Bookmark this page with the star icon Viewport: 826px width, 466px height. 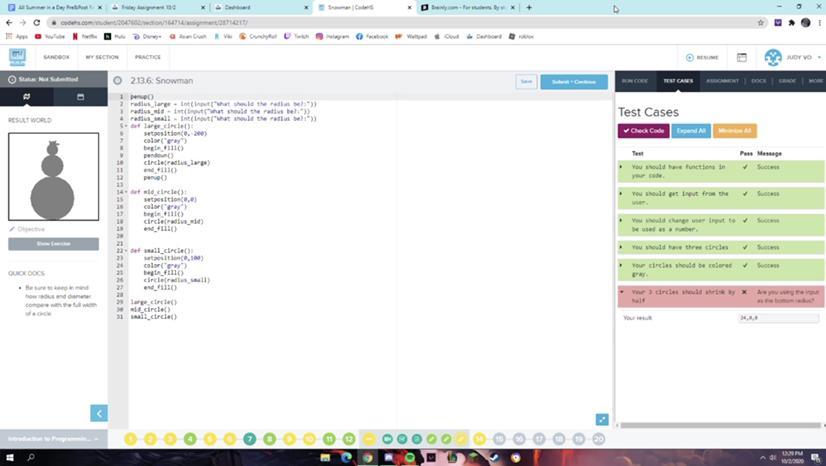(761, 23)
